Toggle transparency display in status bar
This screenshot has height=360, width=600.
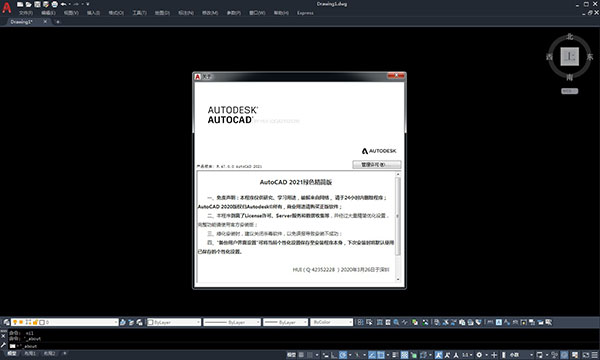click(x=404, y=355)
